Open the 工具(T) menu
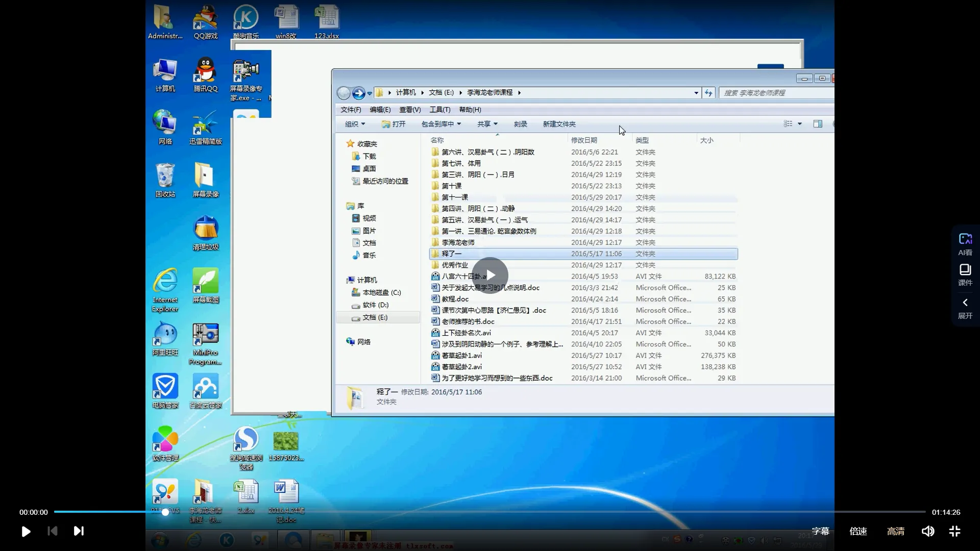This screenshot has height=551, width=980. (440, 110)
